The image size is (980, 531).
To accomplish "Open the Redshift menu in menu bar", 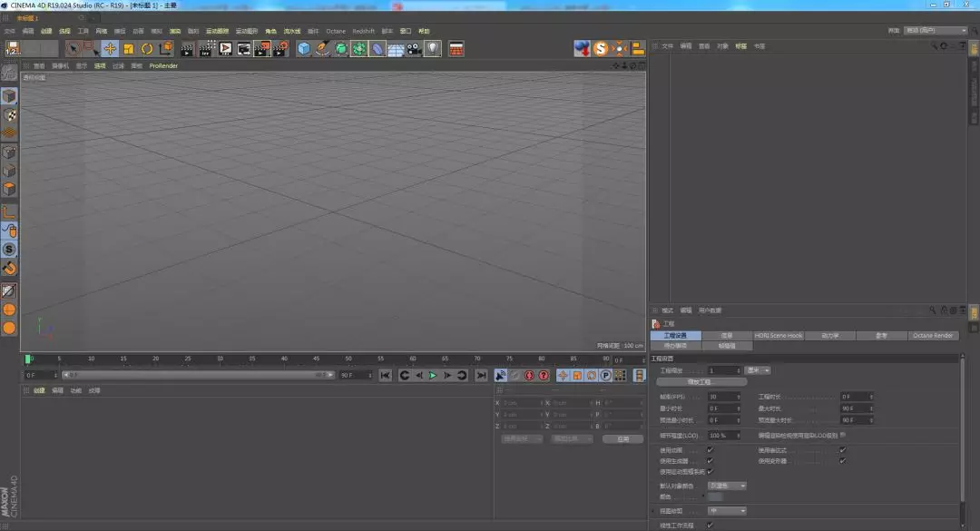I will (x=363, y=31).
